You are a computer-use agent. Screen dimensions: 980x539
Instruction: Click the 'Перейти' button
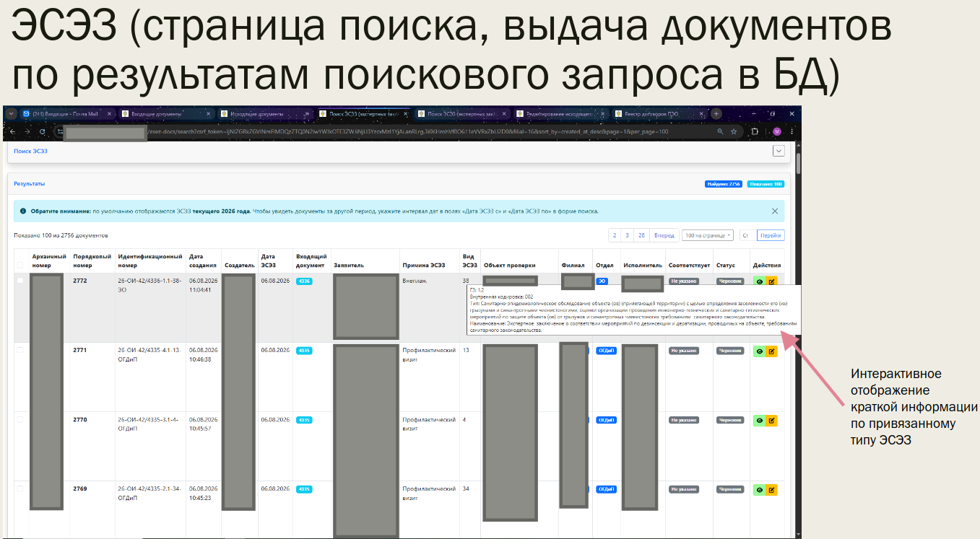pos(771,235)
